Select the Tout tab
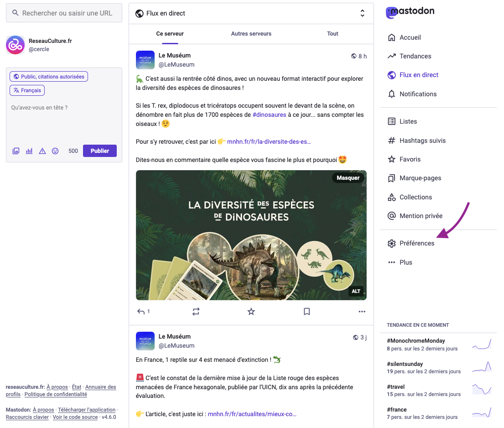 [333, 34]
